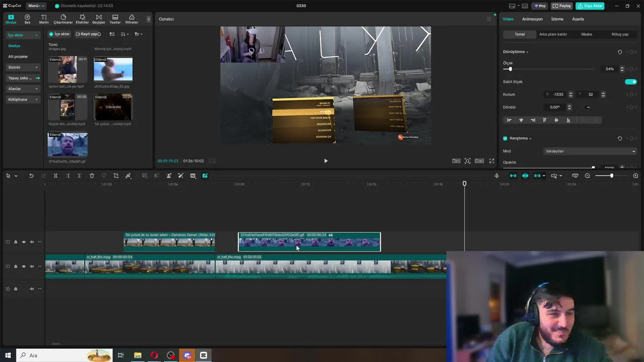
Task: Align the clip to the top edge
Action: [x=544, y=120]
